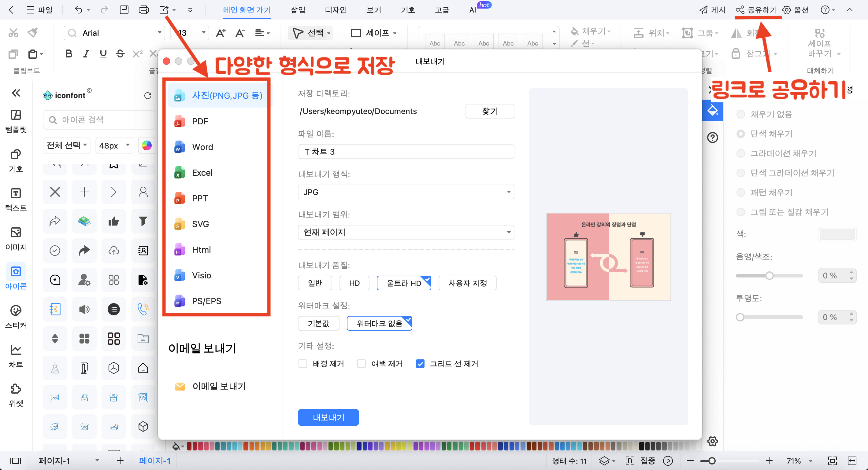Choose 사용자 지정 export quality

467,283
